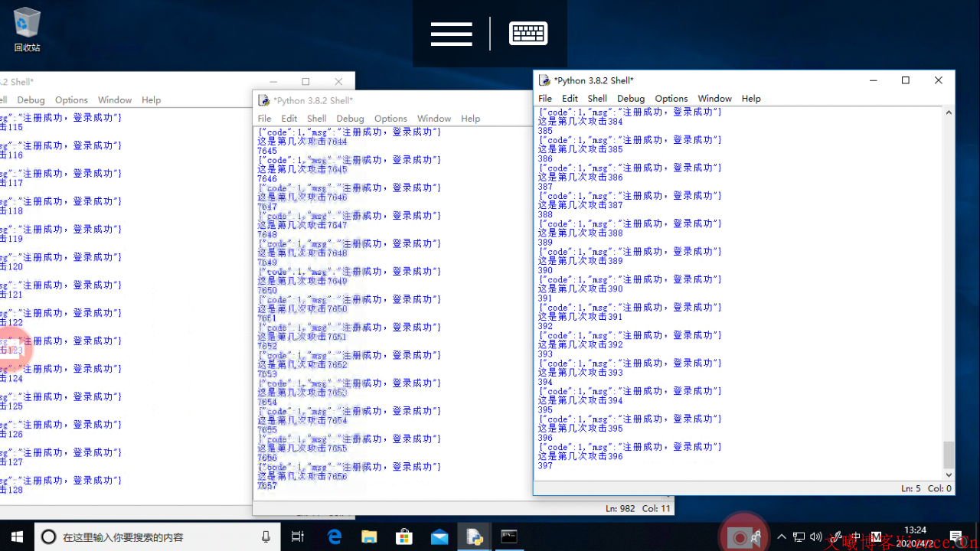
Task: Open the on-screen keyboard icon at top
Action: point(528,34)
